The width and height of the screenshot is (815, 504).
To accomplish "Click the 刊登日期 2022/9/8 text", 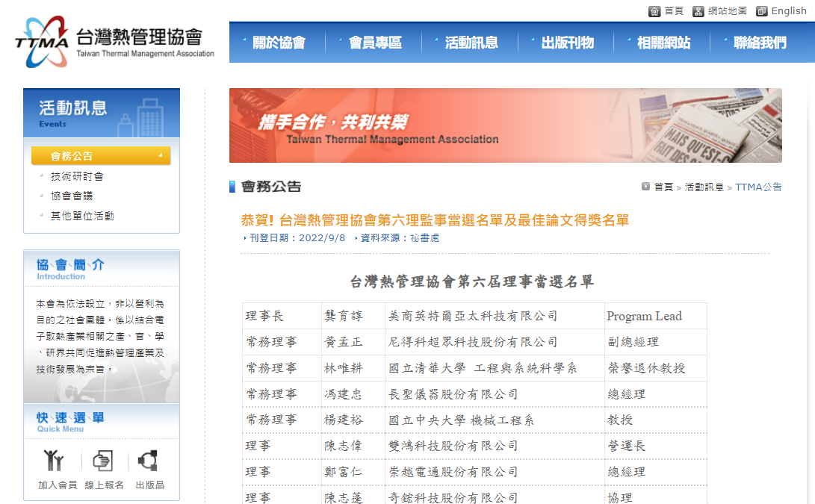I will (x=297, y=238).
